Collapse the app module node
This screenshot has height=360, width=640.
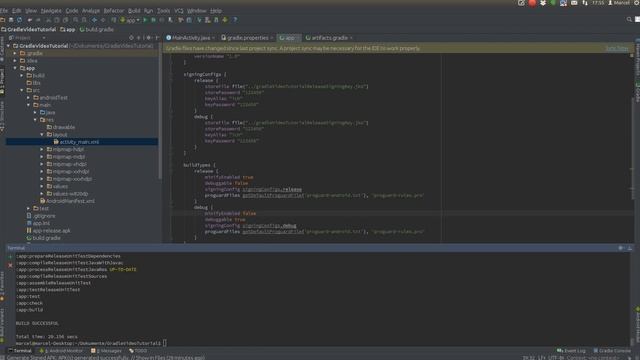(x=15, y=68)
